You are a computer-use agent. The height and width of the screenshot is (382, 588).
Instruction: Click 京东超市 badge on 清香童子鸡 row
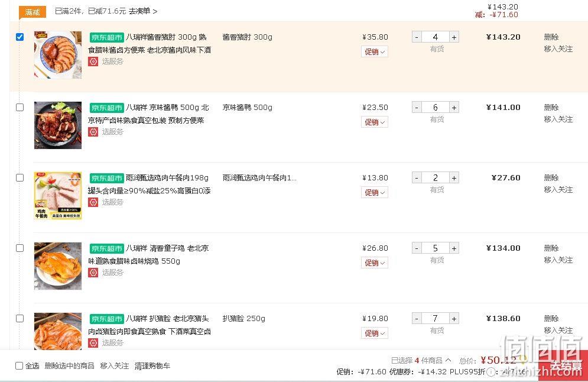[106, 248]
